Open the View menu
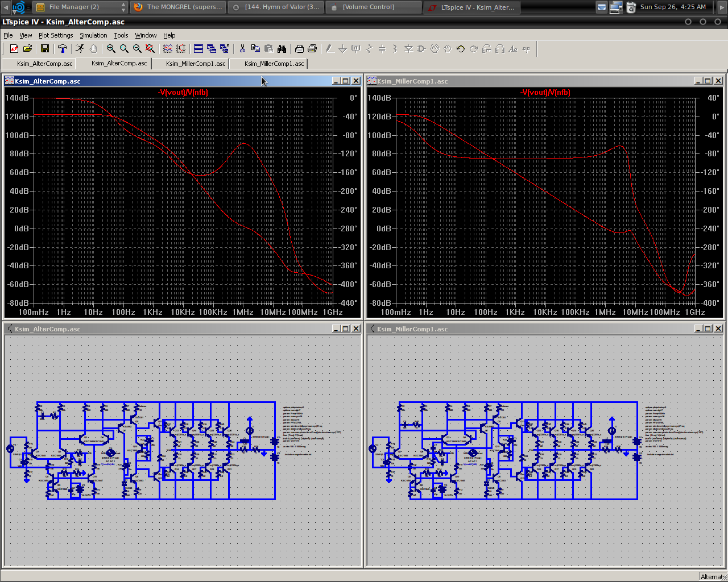 [26, 35]
